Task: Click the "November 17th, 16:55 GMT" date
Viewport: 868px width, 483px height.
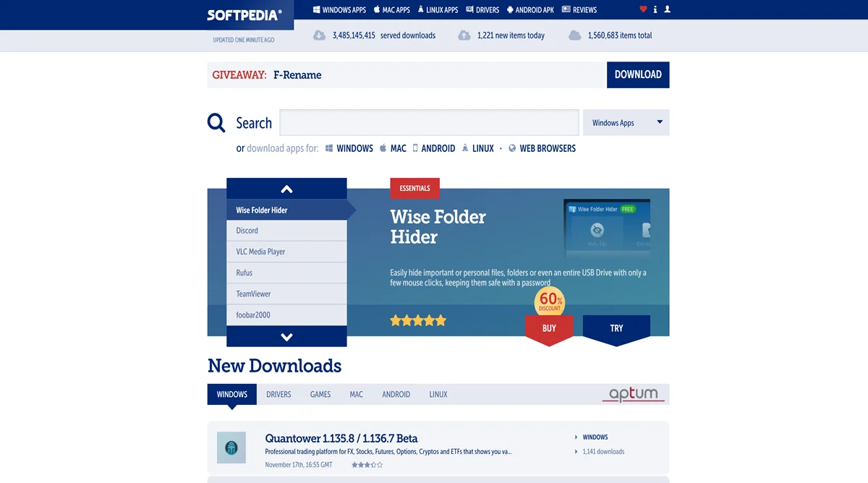Action: tap(299, 465)
